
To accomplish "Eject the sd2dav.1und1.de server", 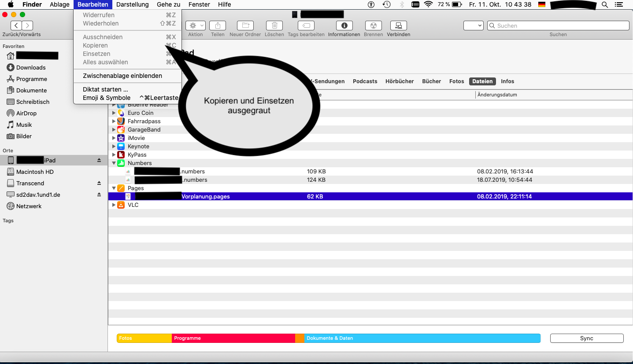I will click(x=99, y=195).
